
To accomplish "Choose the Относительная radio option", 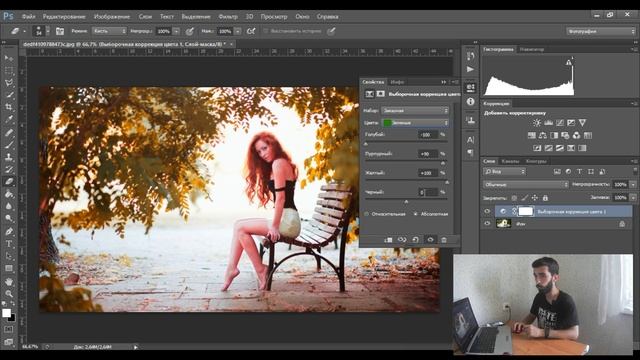I will click(x=367, y=214).
